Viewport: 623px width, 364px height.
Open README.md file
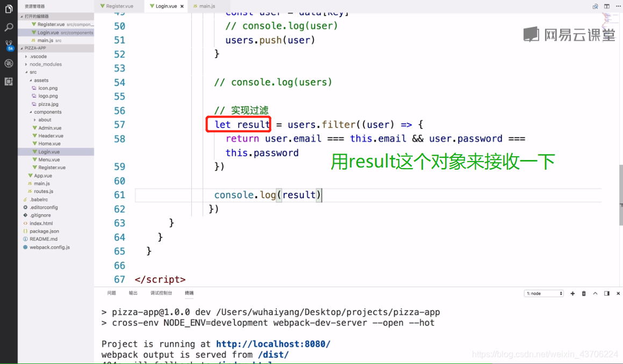click(x=55, y=239)
